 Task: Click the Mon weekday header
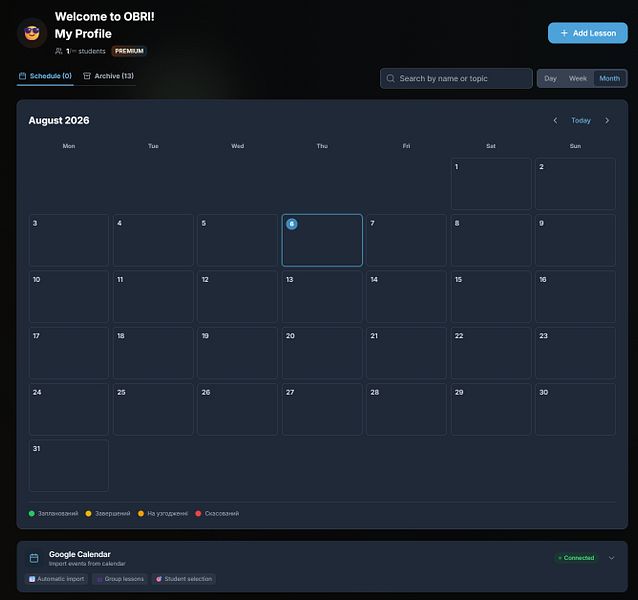coord(69,146)
